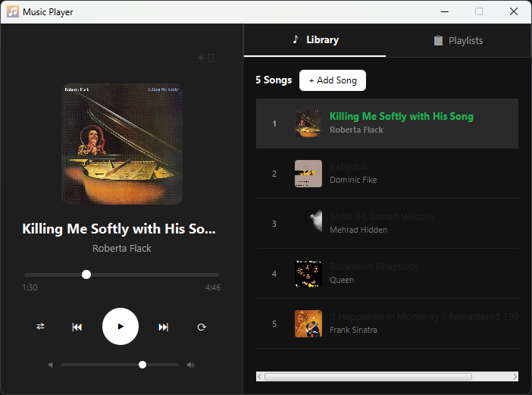The width and height of the screenshot is (532, 395).
Task: Click the 4:46 total duration label
Action: tap(213, 287)
